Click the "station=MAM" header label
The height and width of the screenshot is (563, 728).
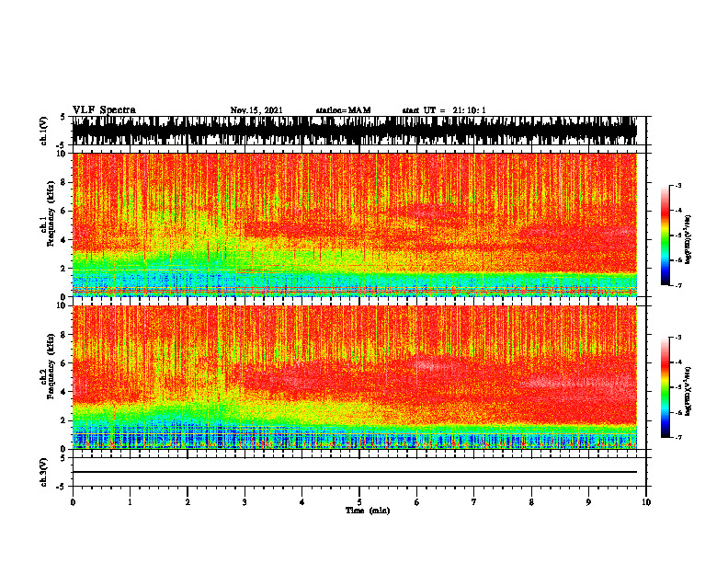pos(343,110)
